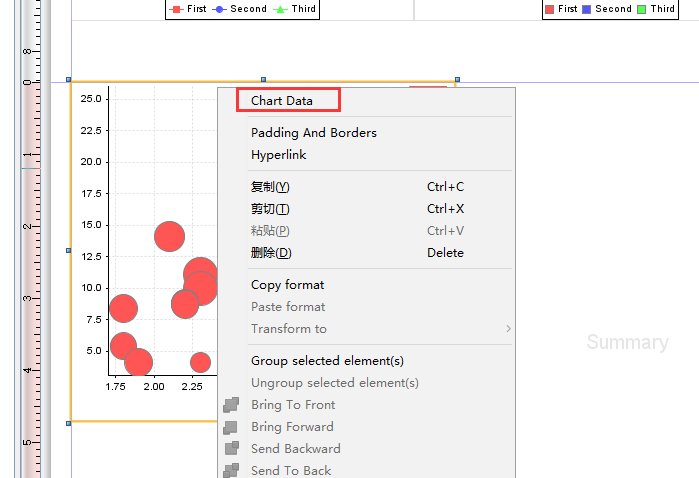The width and height of the screenshot is (699, 478).
Task: Click the green Third square in bar legend
Action: click(x=641, y=9)
